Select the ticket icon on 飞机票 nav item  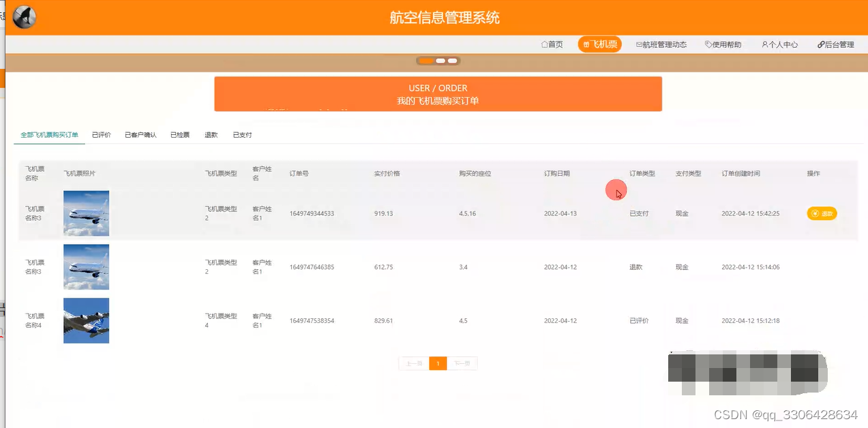pos(586,44)
